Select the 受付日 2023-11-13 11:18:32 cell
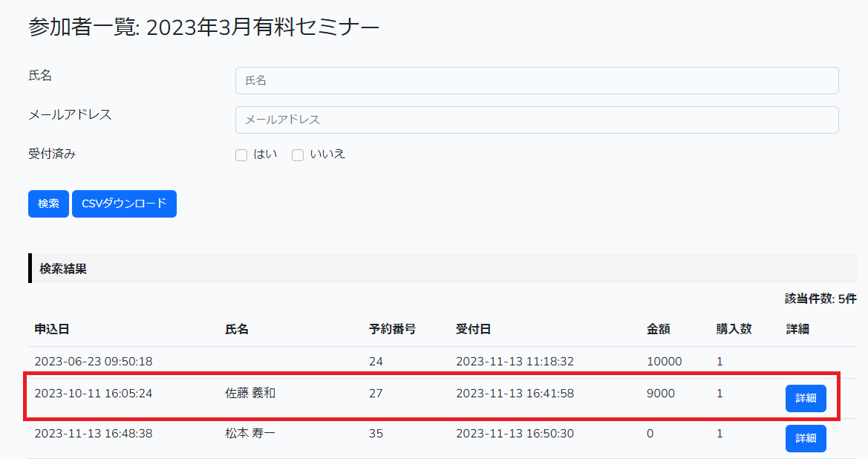868x459 pixels. pyautogui.click(x=515, y=362)
